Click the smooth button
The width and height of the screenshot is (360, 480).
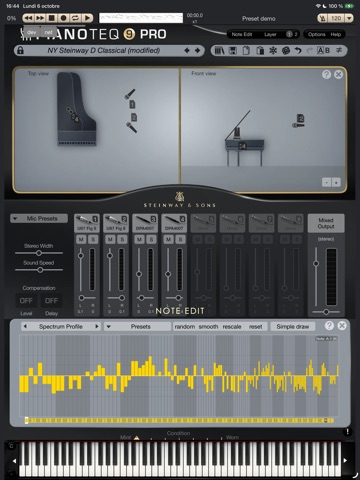[x=208, y=327]
